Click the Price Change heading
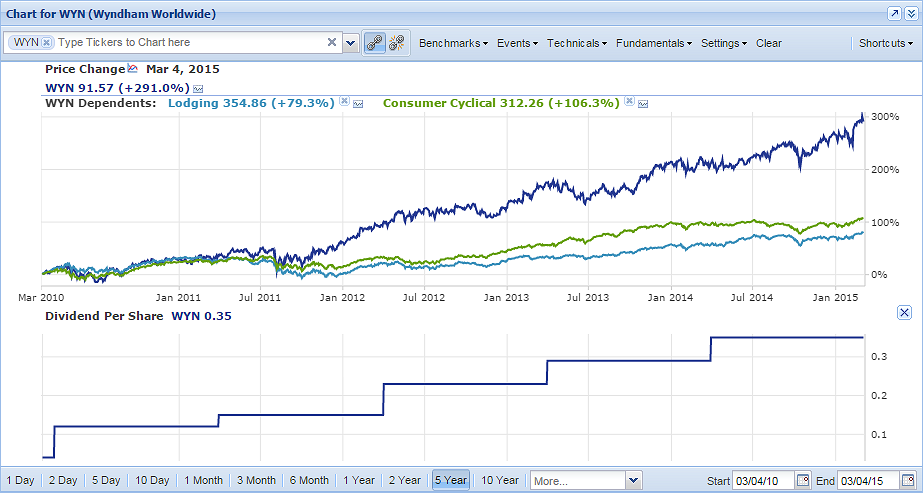923x493 pixels. tap(85, 69)
